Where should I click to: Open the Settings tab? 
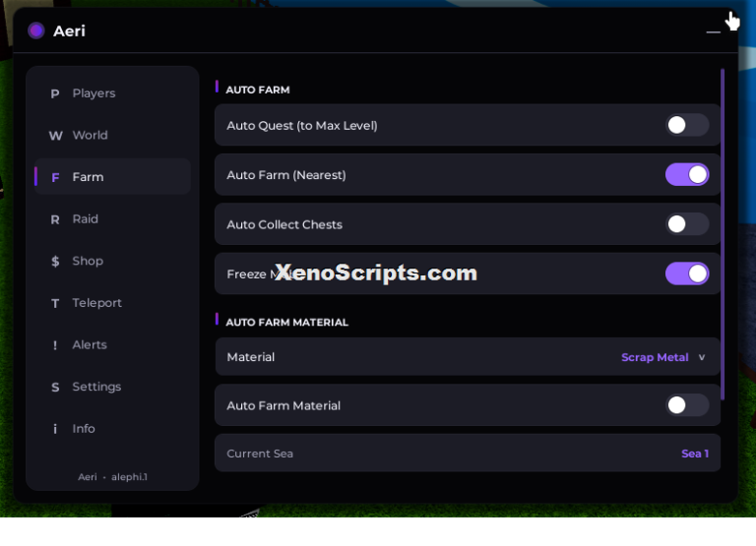(x=113, y=387)
